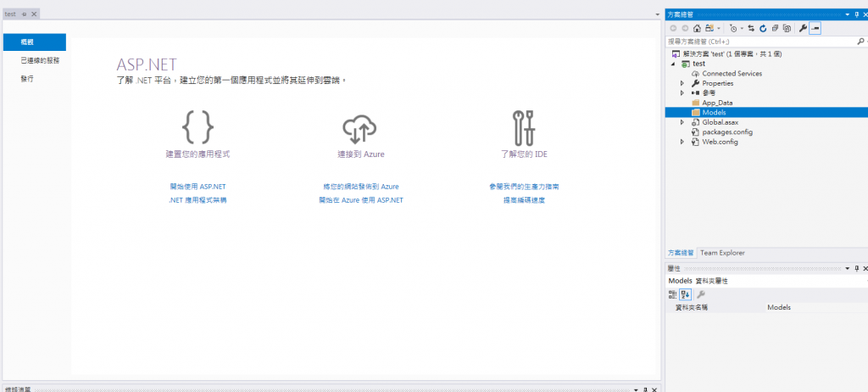Select the packages.config file
Screen dimensions: 868x392
[x=722, y=132]
